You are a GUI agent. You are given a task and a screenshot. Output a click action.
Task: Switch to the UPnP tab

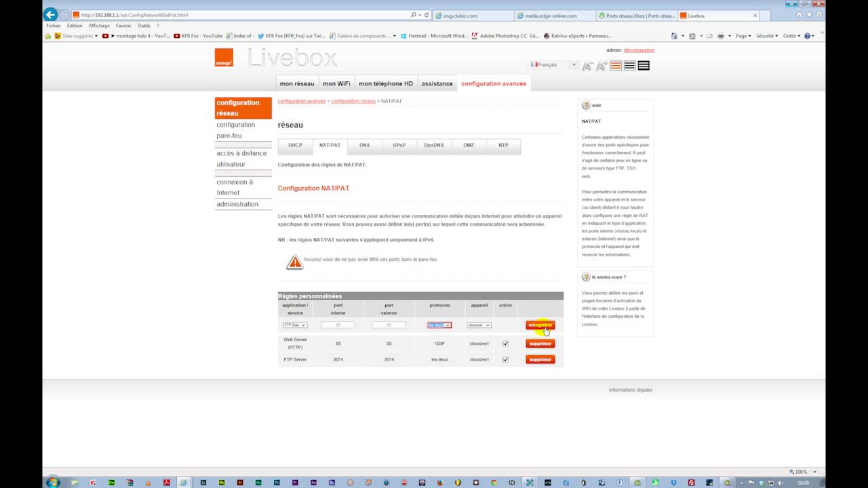(x=399, y=146)
